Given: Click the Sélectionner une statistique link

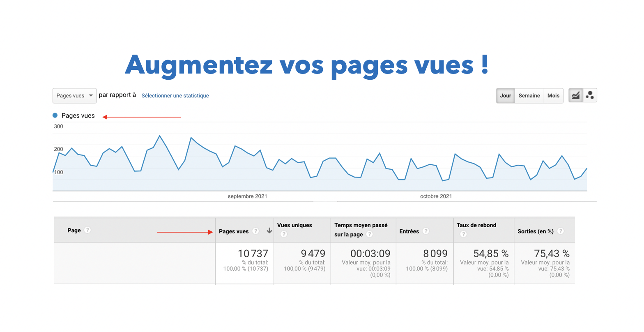Looking at the screenshot, I should pos(175,96).
